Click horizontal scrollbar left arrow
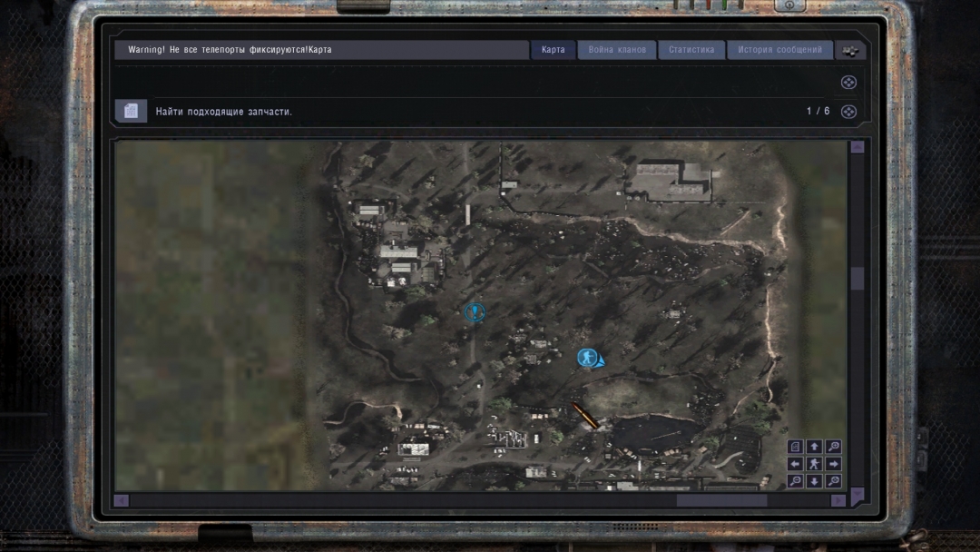The width and height of the screenshot is (980, 552). [x=122, y=500]
